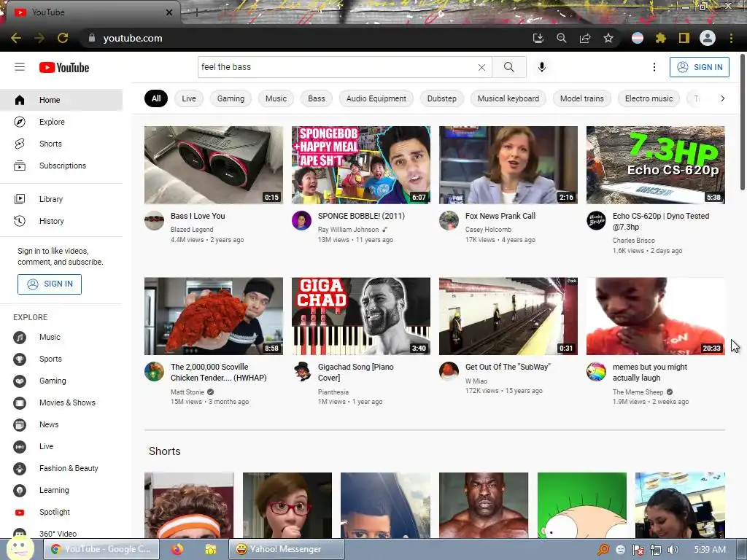Open Get Out Of The SubWay title
747x560 pixels.
coord(508,367)
